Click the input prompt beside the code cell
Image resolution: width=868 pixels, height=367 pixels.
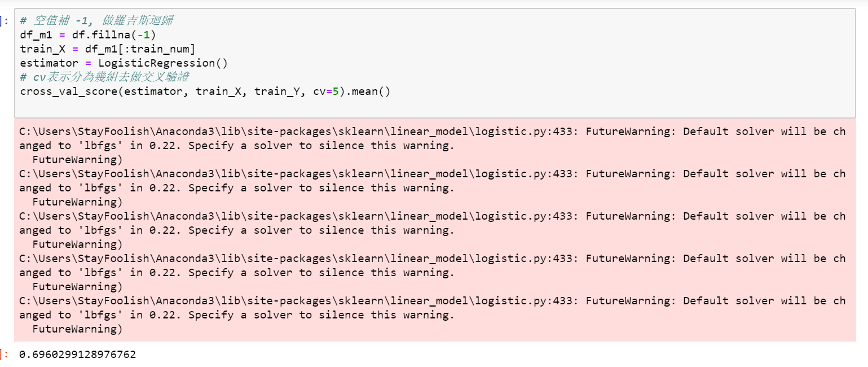point(6,21)
